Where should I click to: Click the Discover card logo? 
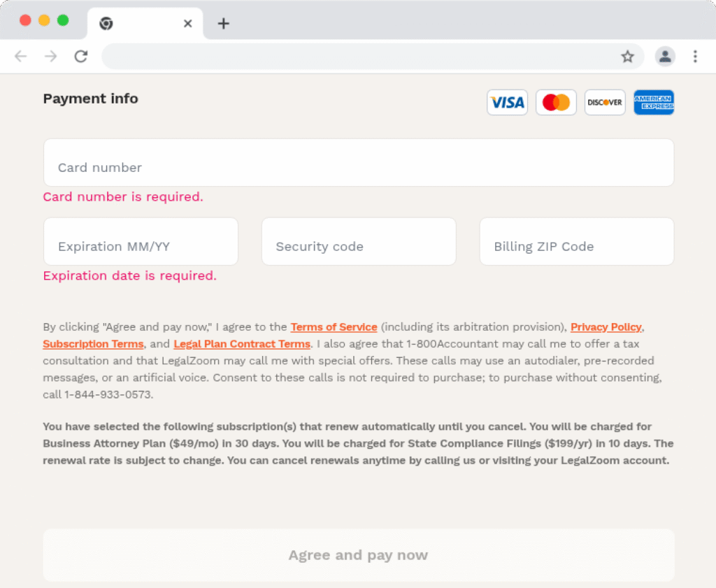pyautogui.click(x=604, y=102)
